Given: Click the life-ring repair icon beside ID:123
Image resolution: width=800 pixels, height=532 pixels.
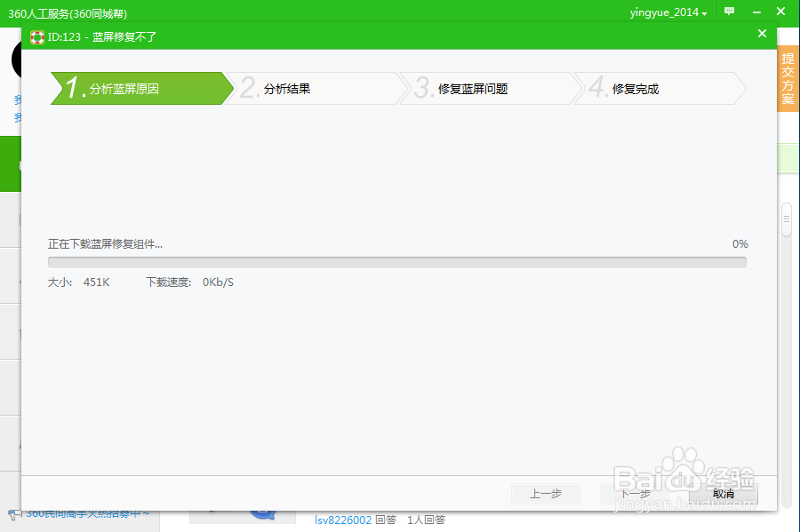Looking at the screenshot, I should pos(37,36).
